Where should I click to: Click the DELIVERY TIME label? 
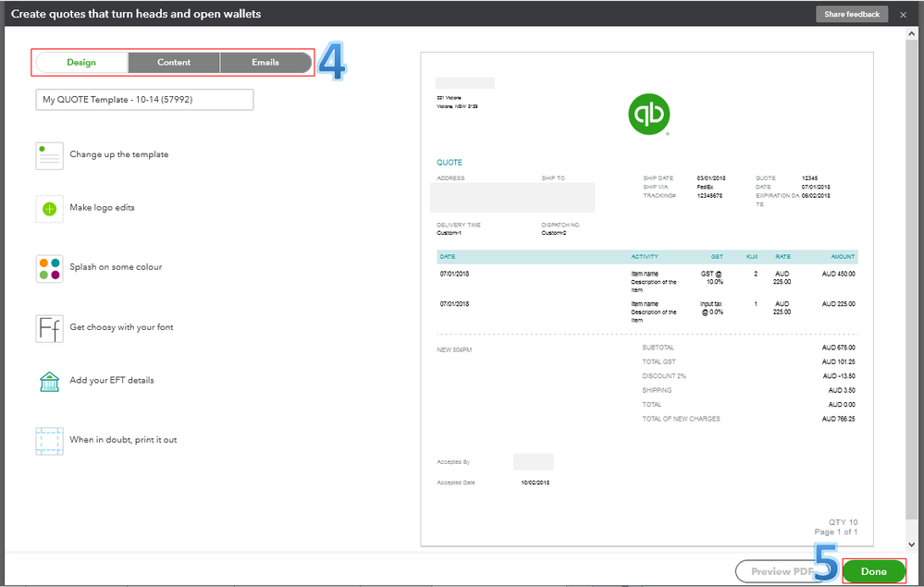459,225
